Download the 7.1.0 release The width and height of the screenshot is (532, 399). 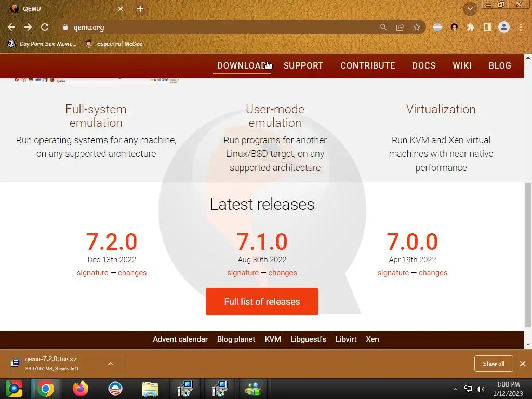click(x=262, y=242)
